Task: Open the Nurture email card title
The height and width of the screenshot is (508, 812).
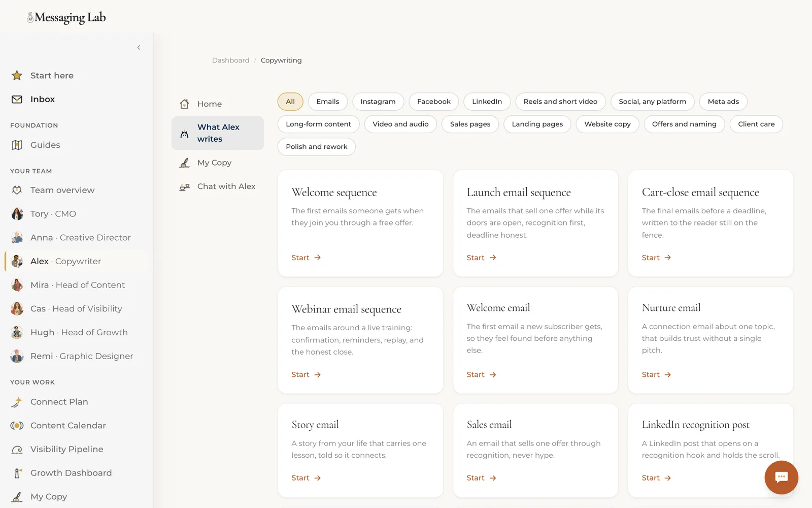Action: click(x=671, y=308)
